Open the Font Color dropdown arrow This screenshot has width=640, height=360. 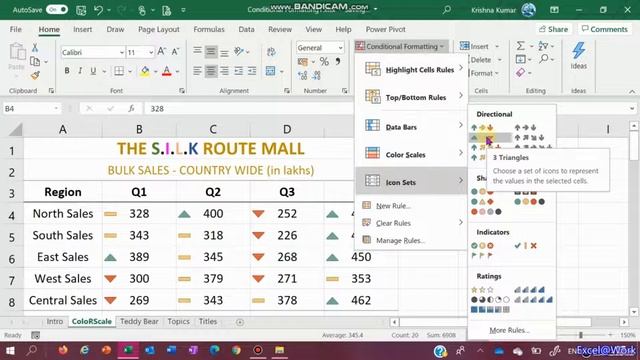point(178,72)
